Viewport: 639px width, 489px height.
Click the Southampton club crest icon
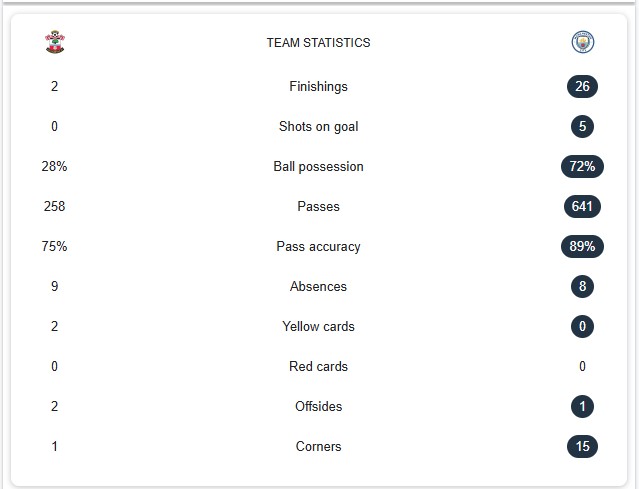[55, 42]
